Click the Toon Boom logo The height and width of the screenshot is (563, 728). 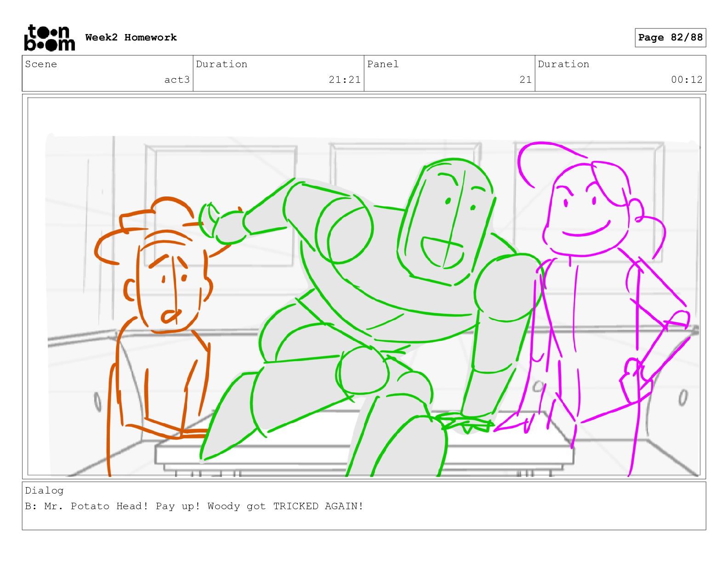pyautogui.click(x=49, y=38)
